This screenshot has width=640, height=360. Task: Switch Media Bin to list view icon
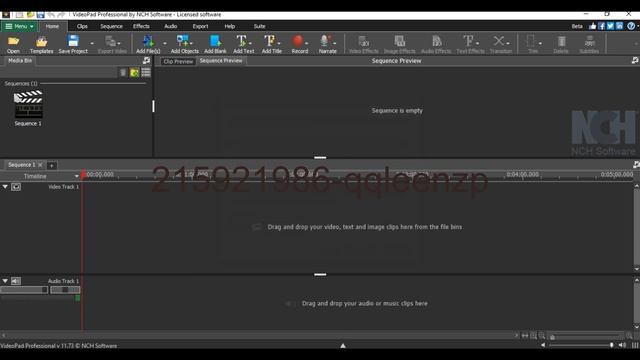coord(146,73)
